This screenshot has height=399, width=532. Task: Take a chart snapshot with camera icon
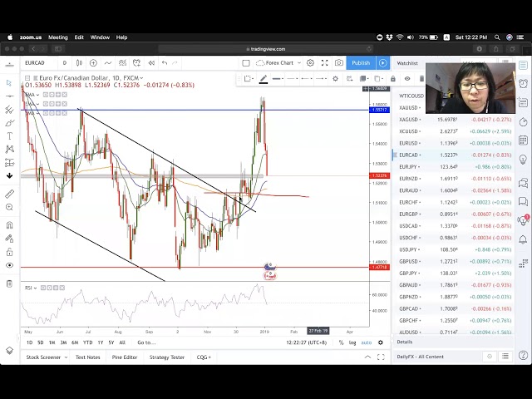[339, 63]
